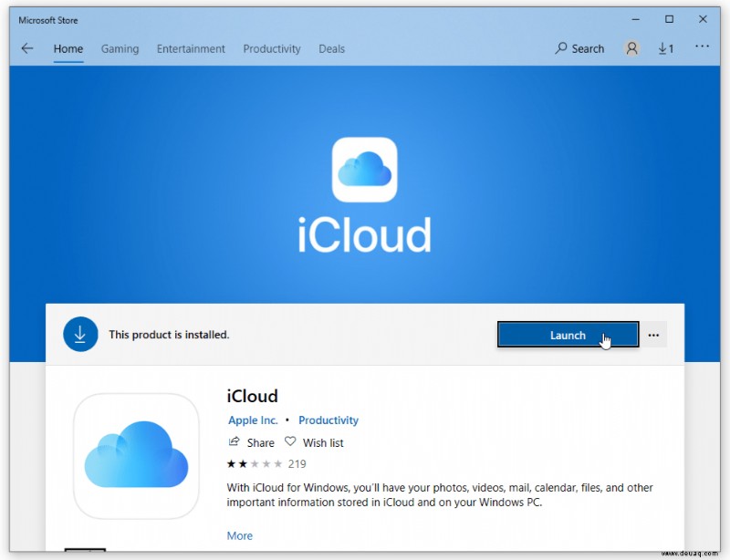This screenshot has height=560, width=730.
Task: Open the user account profile icon
Action: coord(631,48)
